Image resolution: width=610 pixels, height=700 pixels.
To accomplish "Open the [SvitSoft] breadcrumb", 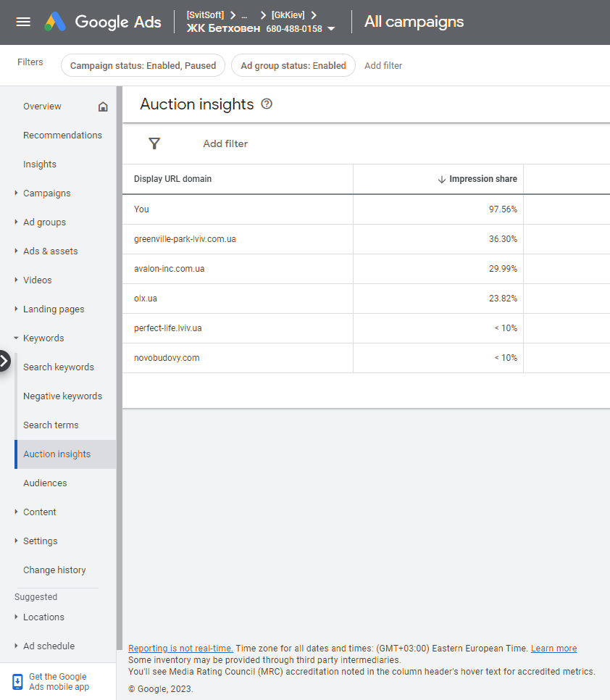I will pyautogui.click(x=205, y=15).
